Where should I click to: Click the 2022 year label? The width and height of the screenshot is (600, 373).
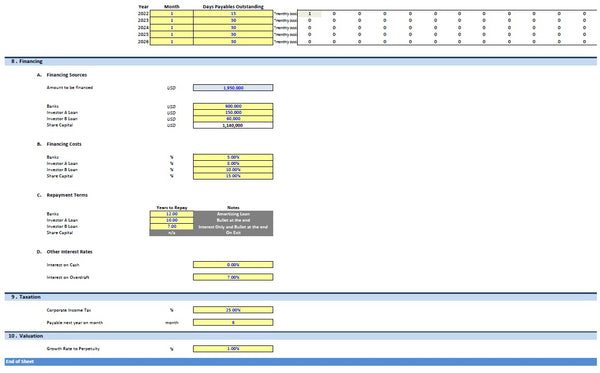click(143, 14)
